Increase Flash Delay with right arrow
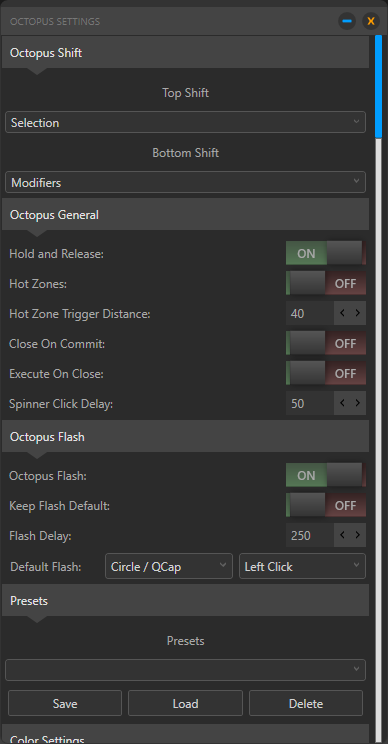Screen dimensions: 388x744 358,535
